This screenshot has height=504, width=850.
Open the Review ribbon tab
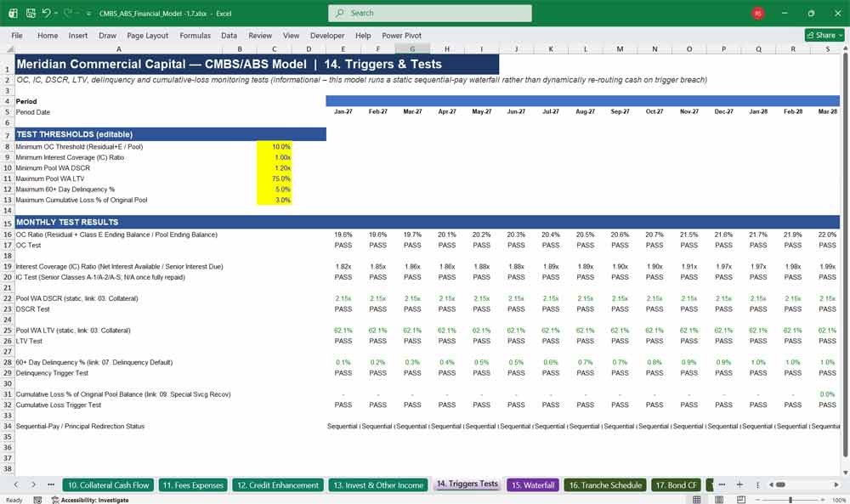[260, 35]
